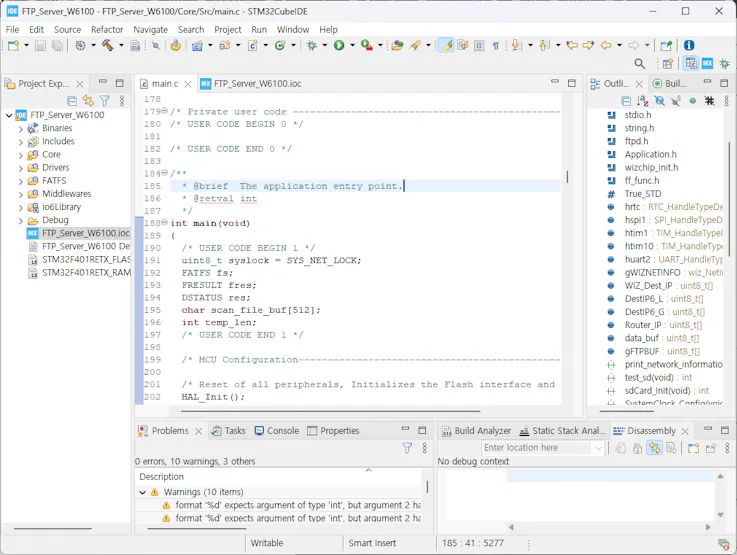Viewport: 737px width, 555px height.
Task: Open the Run button dropdown arrow
Action: 352,45
